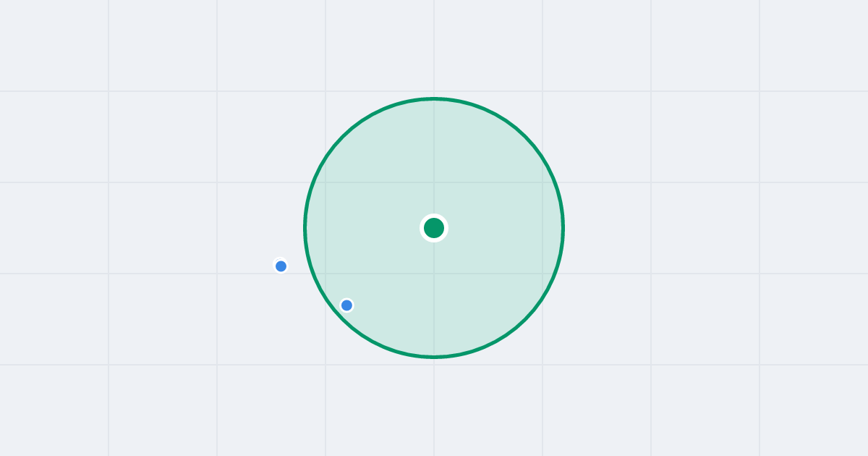Click the grid intersection directly below the center marker
This screenshot has width=868, height=456.
tap(434, 274)
